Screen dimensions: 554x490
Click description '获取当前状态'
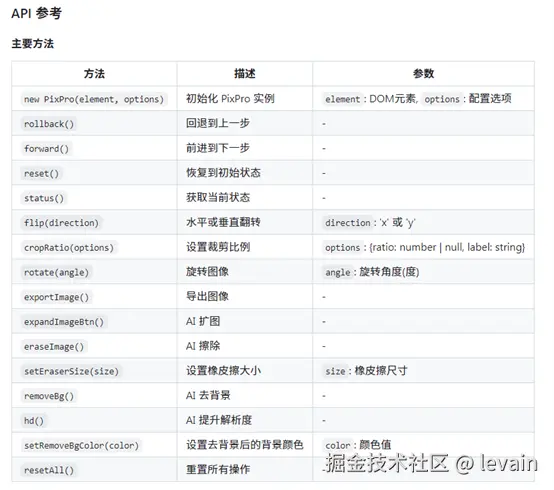point(218,197)
